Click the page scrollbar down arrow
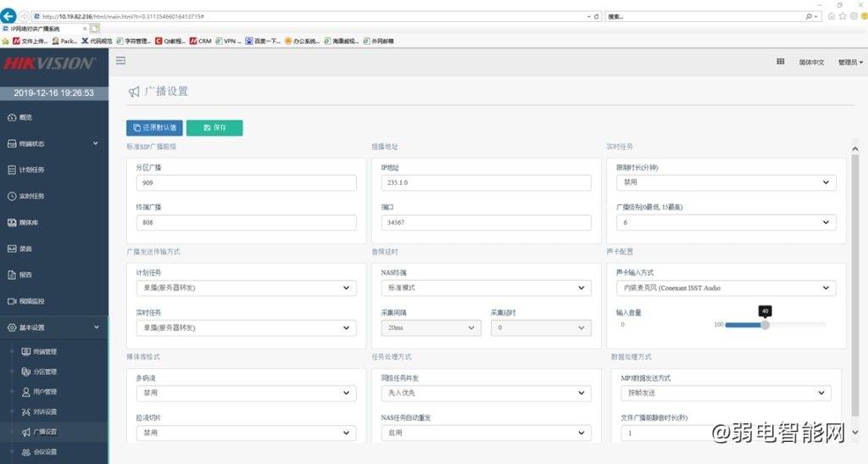 tap(854, 432)
